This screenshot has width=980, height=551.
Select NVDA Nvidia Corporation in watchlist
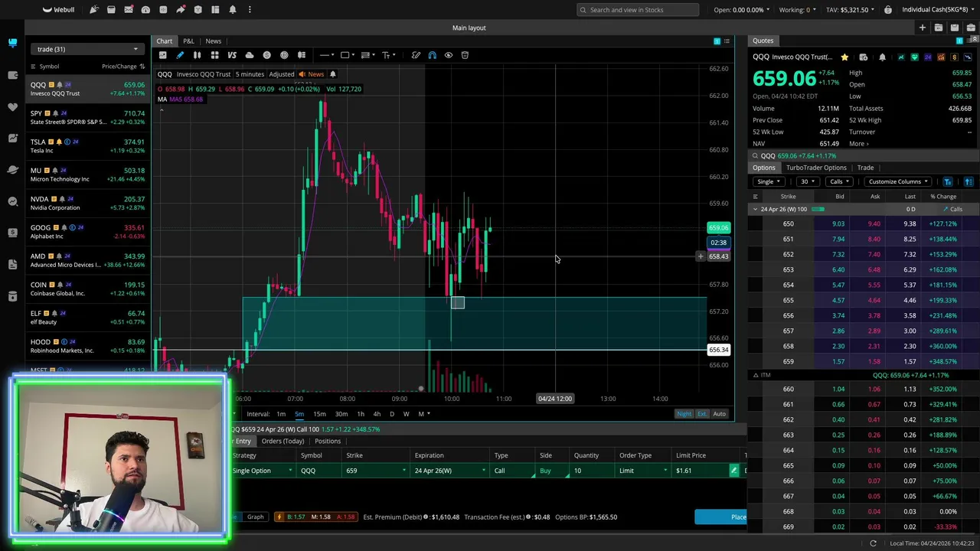[87, 203]
